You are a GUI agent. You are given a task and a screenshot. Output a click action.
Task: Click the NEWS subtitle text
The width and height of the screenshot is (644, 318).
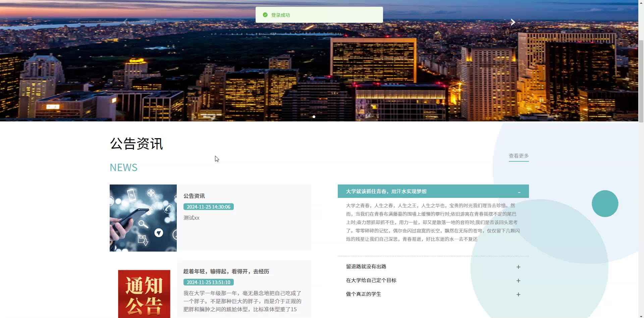pyautogui.click(x=123, y=167)
